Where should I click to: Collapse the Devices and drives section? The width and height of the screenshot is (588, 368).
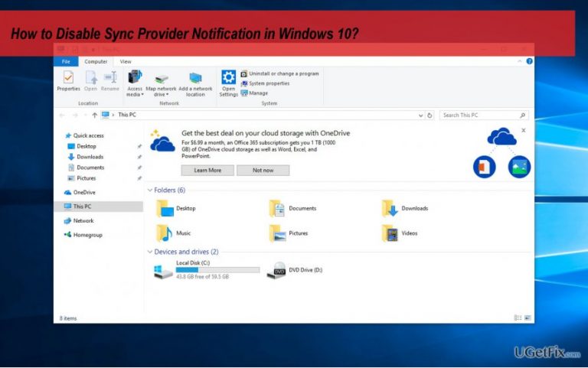click(150, 252)
